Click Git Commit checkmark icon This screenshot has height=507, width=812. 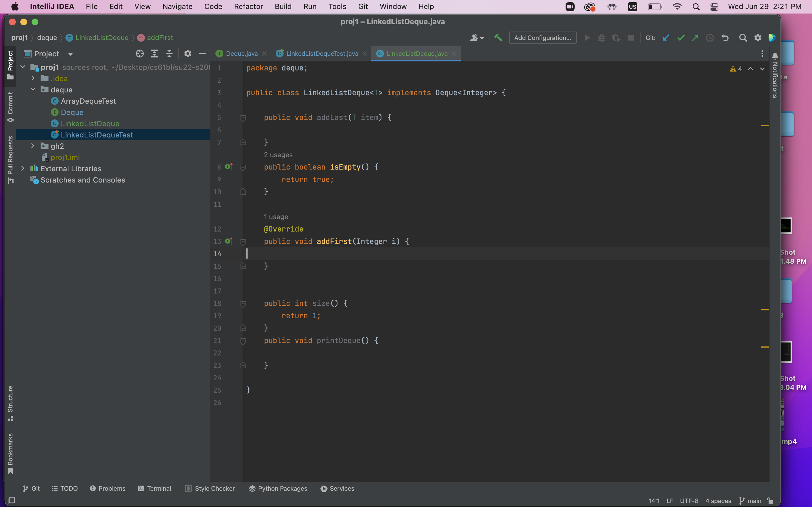point(680,38)
